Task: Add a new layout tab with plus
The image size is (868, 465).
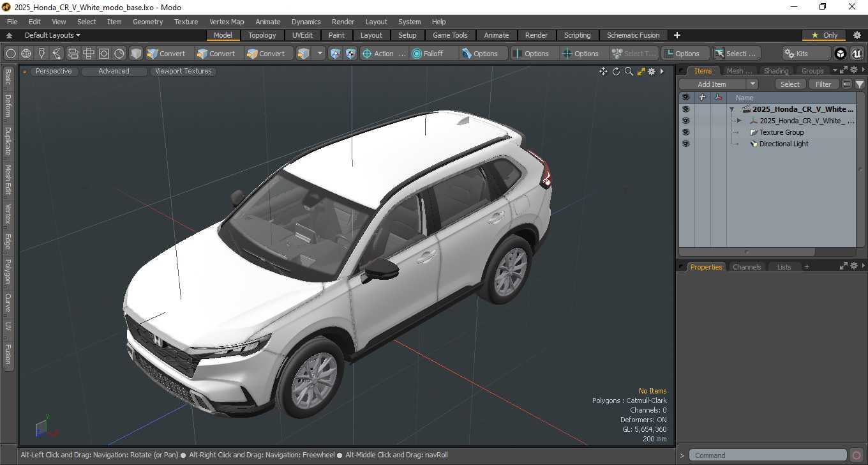Action: 677,35
